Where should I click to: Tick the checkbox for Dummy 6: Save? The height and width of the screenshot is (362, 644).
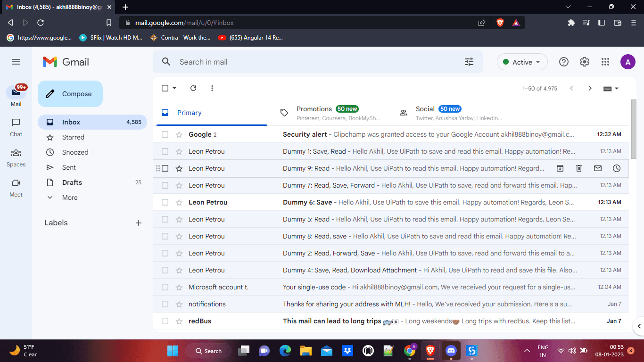[x=165, y=202]
